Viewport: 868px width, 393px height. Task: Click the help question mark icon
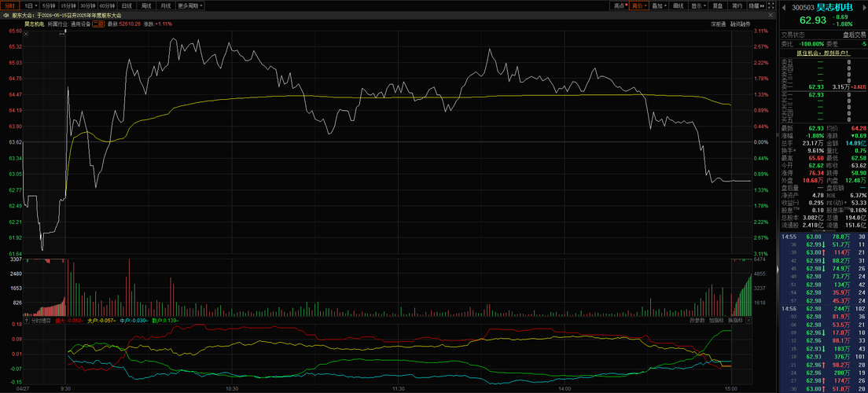26,321
